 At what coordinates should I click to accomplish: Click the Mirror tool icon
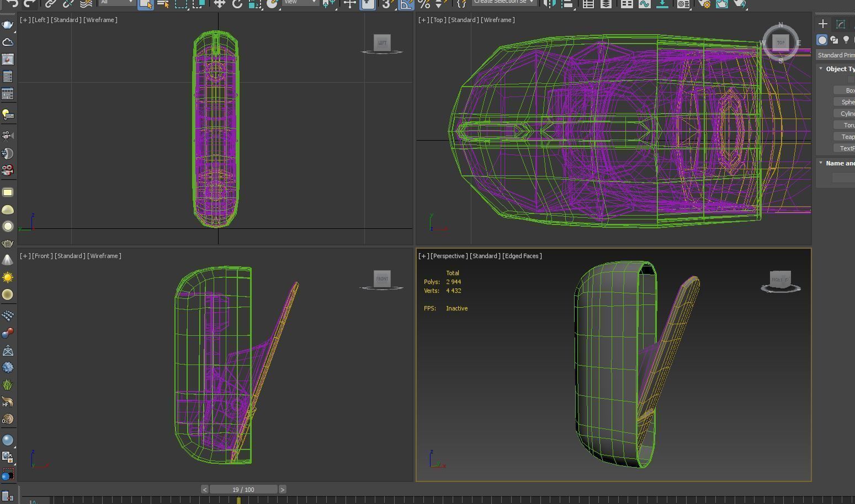tap(550, 3)
